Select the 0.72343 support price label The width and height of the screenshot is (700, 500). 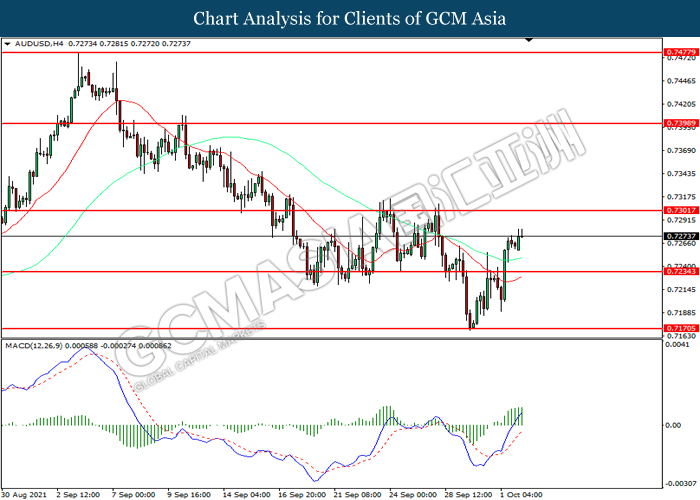click(x=681, y=271)
